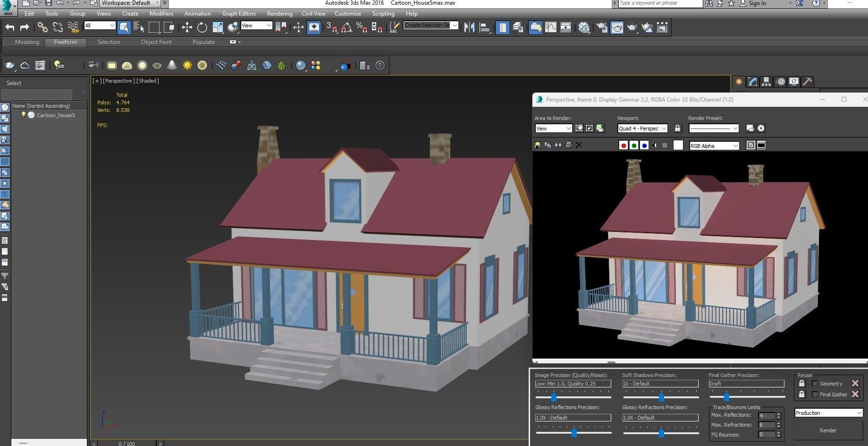The height and width of the screenshot is (446, 868).
Task: Open the Create Selection Set dropdown
Action: (431, 25)
